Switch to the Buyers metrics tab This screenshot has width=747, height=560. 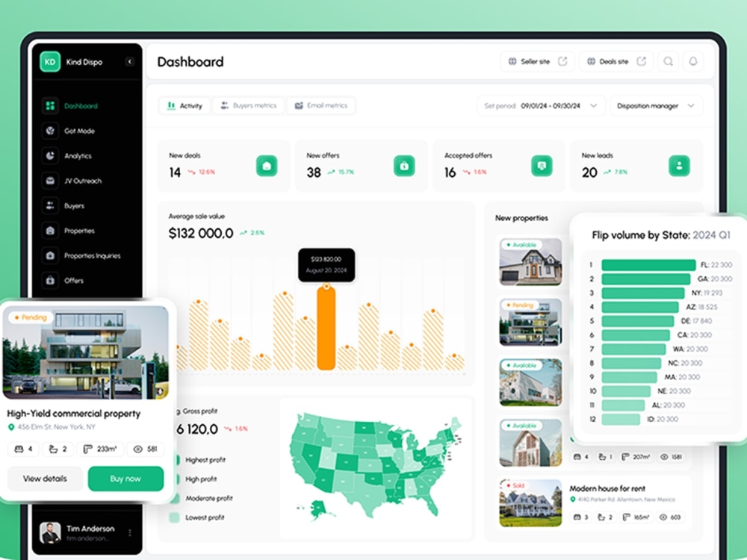click(x=249, y=106)
